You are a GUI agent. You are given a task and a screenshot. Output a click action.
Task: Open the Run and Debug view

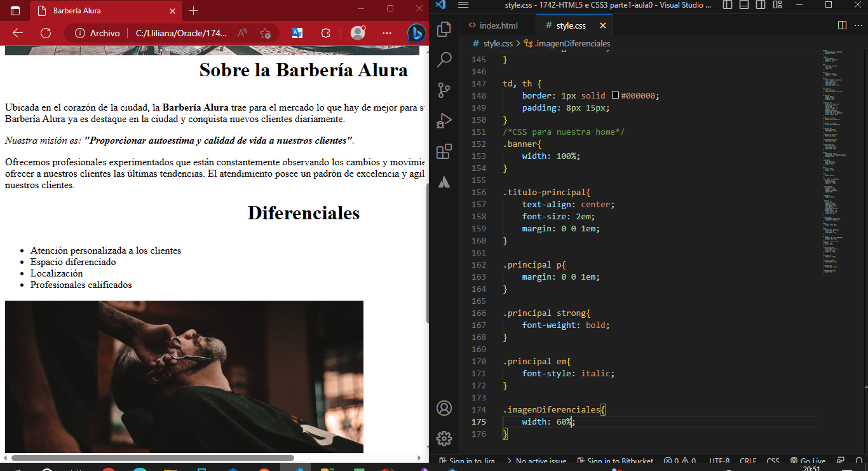pos(444,121)
